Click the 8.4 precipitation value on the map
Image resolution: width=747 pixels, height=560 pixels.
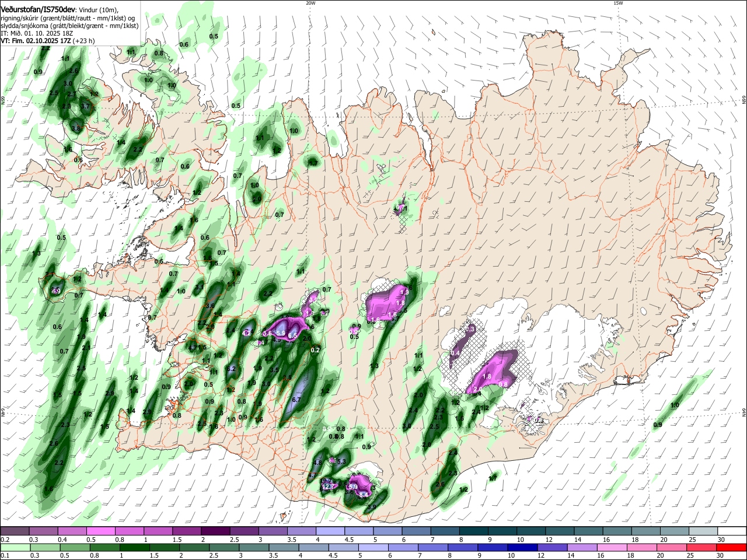pyautogui.click(x=363, y=495)
